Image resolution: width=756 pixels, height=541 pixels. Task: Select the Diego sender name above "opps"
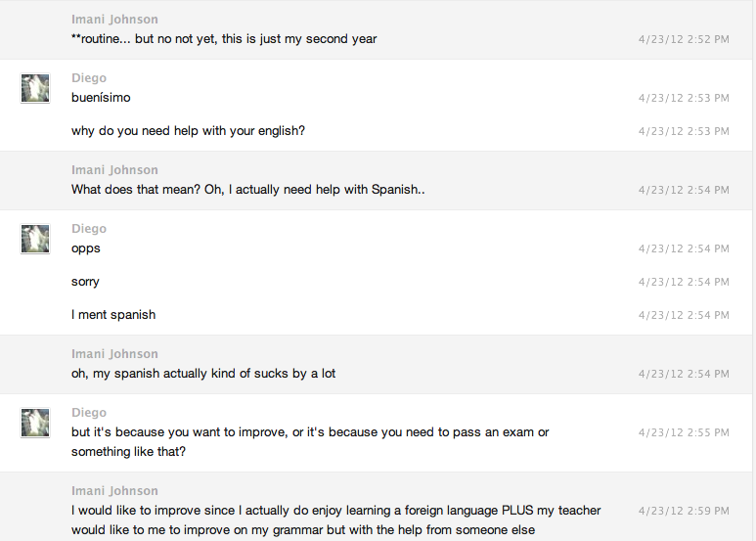click(89, 229)
